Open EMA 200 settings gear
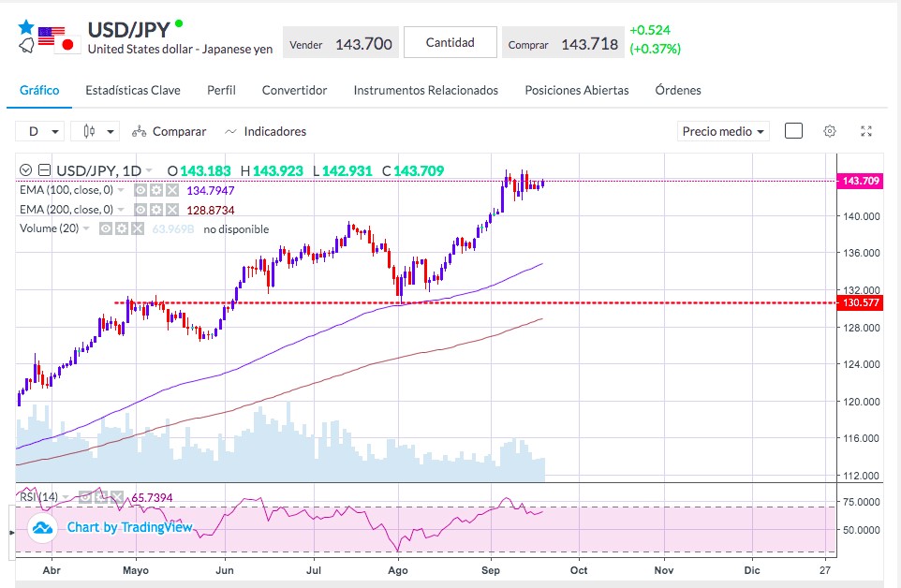The width and height of the screenshot is (901, 588). coord(156,210)
